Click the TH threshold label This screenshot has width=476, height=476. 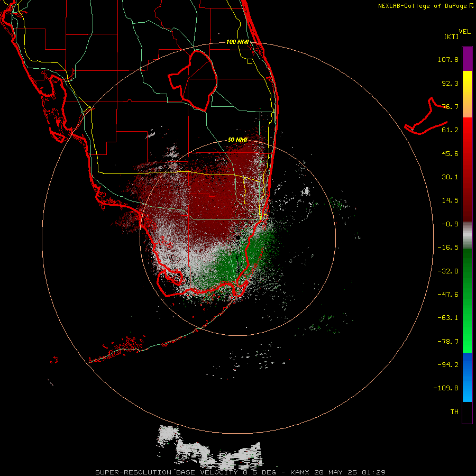[x=454, y=412]
